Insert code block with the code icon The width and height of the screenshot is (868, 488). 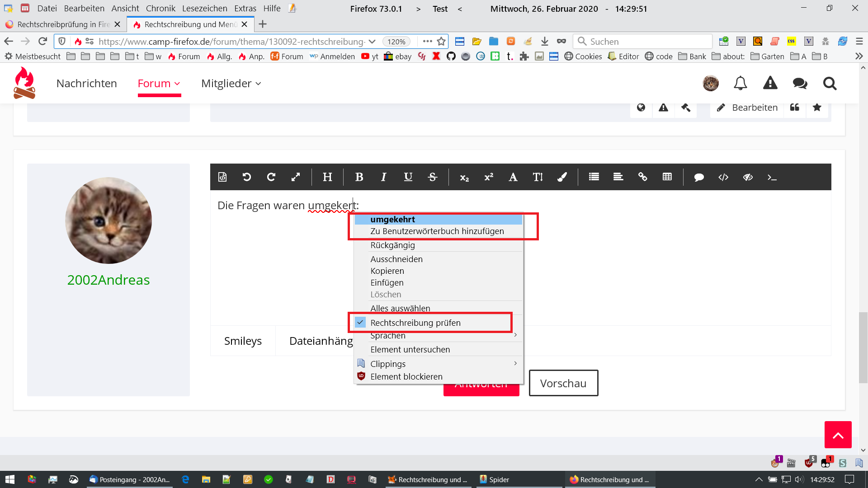tap(723, 177)
